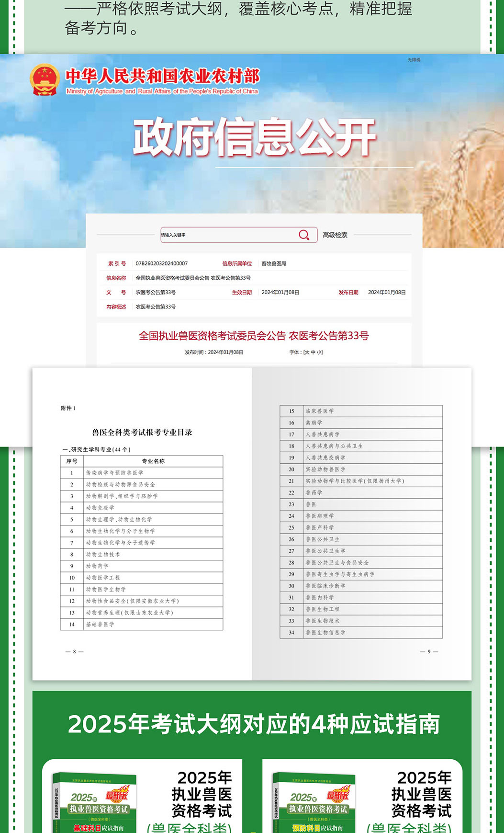Select row 16 禽病学

pos(361,422)
